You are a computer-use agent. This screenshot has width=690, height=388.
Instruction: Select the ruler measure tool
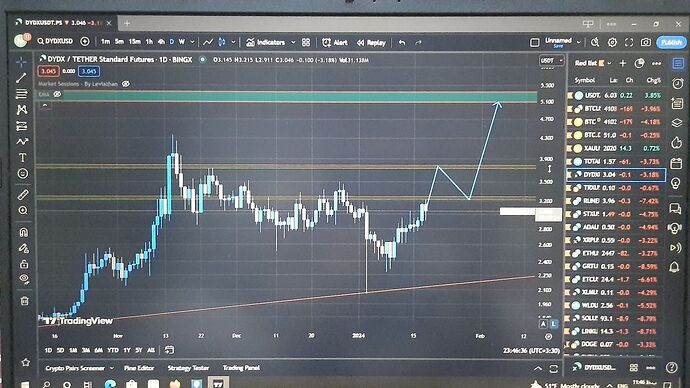click(x=23, y=194)
